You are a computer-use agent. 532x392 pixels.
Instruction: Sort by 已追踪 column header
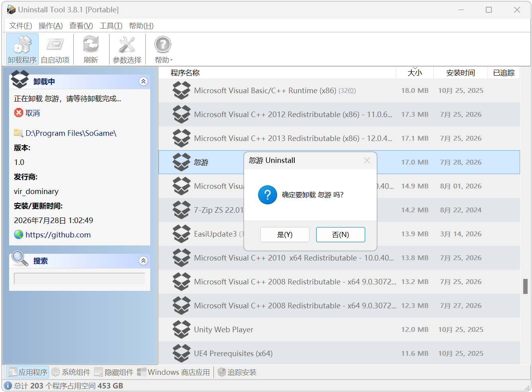coord(504,73)
